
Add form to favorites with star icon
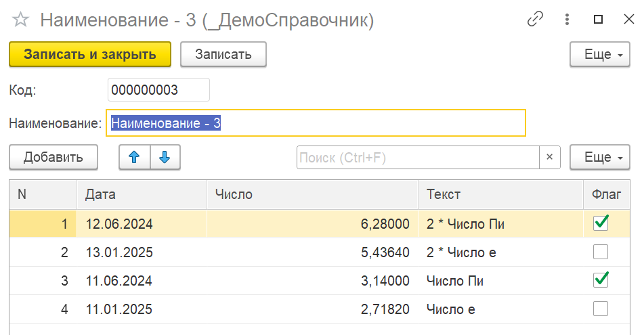[21, 20]
